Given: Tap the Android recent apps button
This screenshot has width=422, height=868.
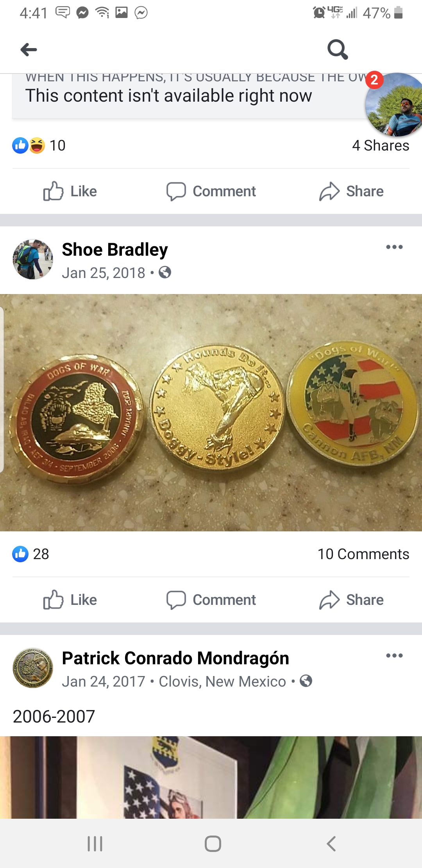Looking at the screenshot, I should click(x=95, y=843).
